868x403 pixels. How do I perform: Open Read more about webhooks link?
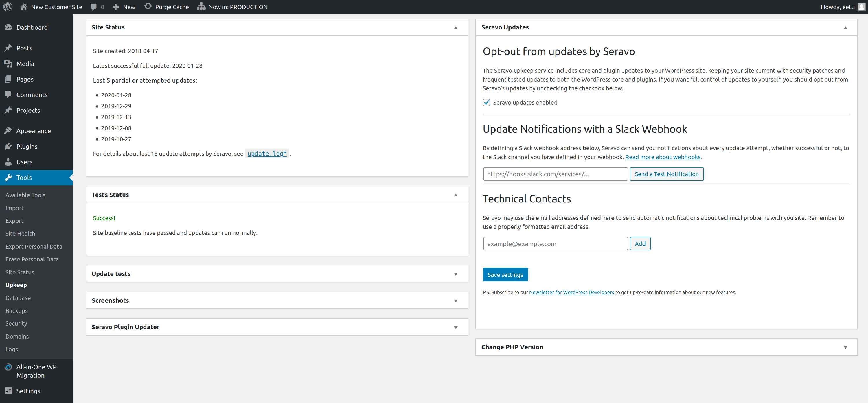[663, 157]
